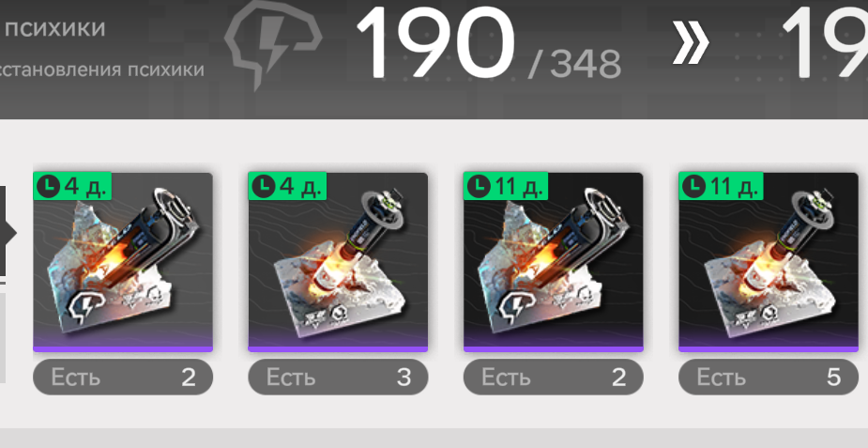Viewport: 868px width, 448px height.
Task: Click the "Есть 5" quantity pill
Action: pyautogui.click(x=769, y=378)
